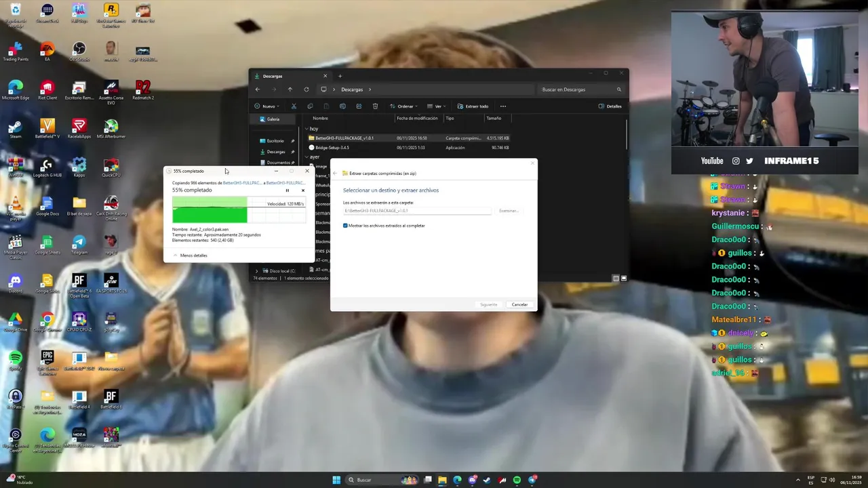Click the rename icon in Explorer toolbar
The image size is (868, 488).
(342, 106)
